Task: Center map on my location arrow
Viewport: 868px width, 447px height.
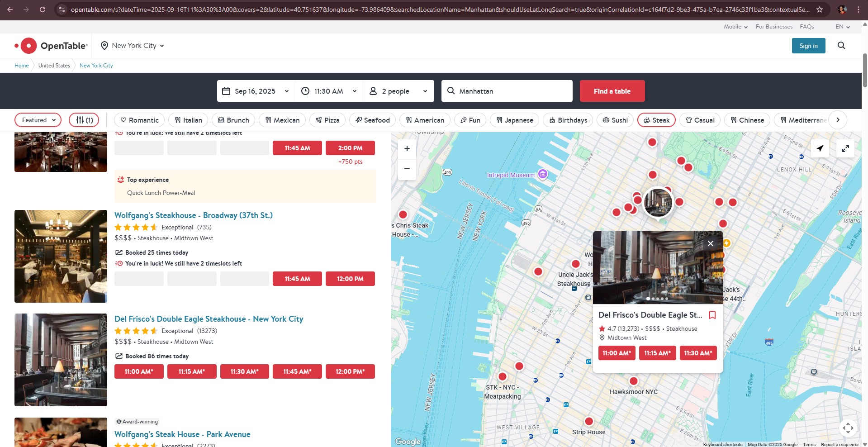Action: (x=820, y=148)
